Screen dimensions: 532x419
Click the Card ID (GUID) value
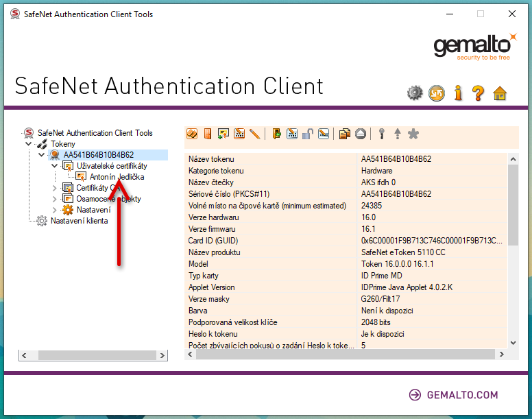[432, 241]
